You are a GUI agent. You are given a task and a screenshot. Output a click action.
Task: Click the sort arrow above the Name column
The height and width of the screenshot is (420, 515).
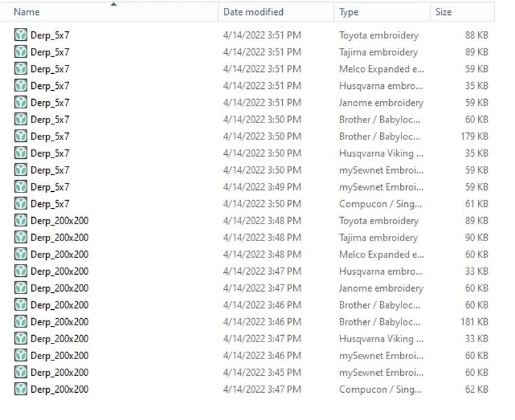[114, 4]
